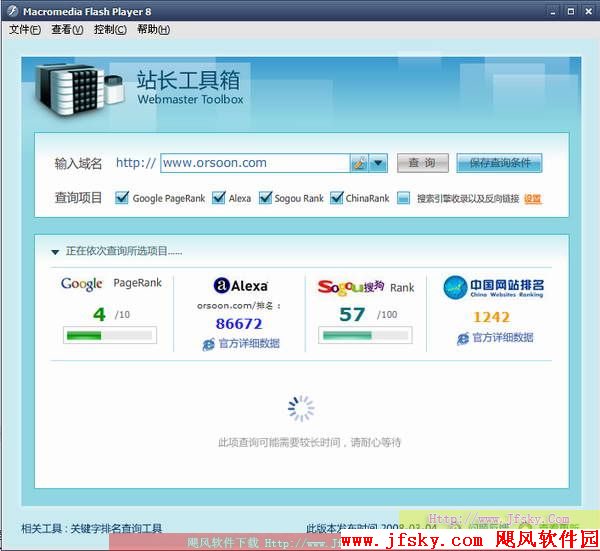
Task: Click the clear-domain brush icon
Action: (x=359, y=163)
